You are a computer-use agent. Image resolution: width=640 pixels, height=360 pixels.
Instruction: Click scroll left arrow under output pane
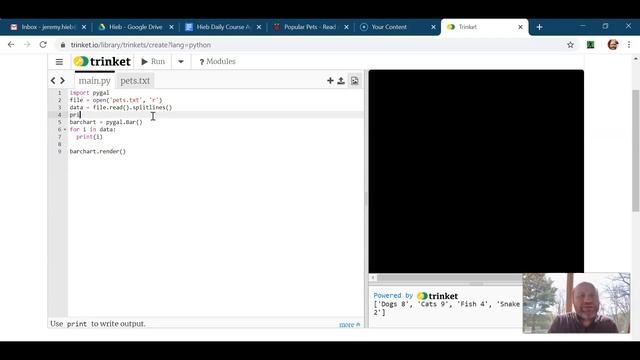(x=373, y=278)
